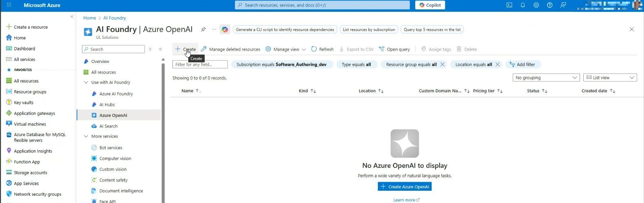This screenshot has width=644, height=203.
Task: Open the notifications bell
Action: point(523,5)
